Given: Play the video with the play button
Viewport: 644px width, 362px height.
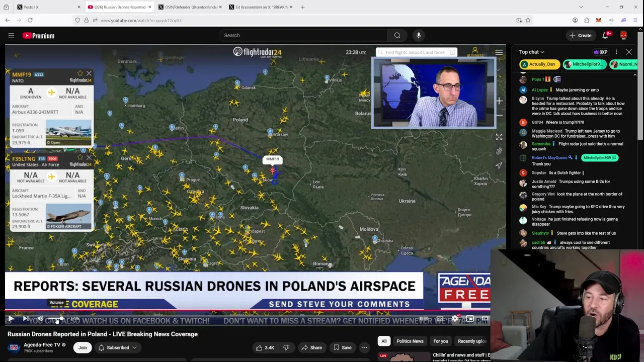Looking at the screenshot, I should 11,319.
